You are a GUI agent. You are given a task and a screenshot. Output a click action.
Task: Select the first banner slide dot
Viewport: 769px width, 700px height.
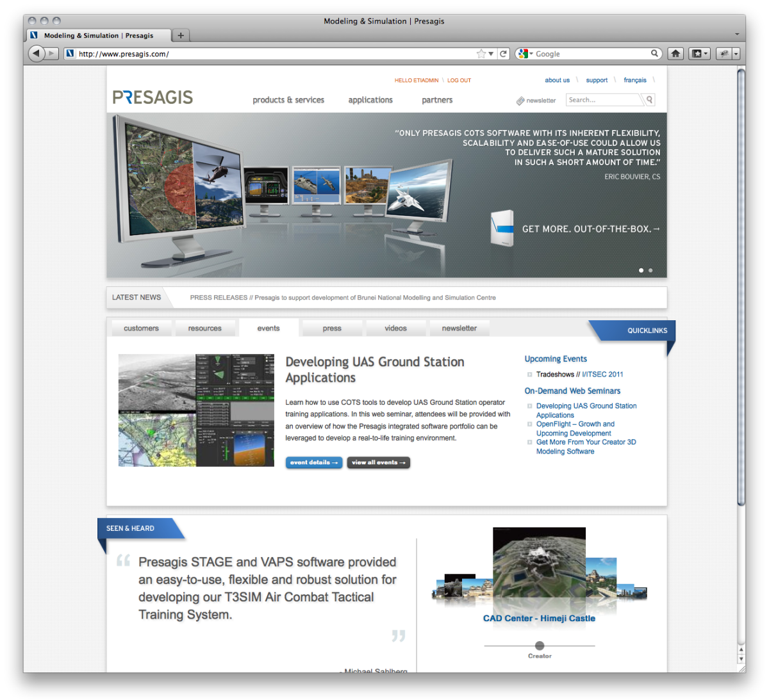tap(641, 270)
